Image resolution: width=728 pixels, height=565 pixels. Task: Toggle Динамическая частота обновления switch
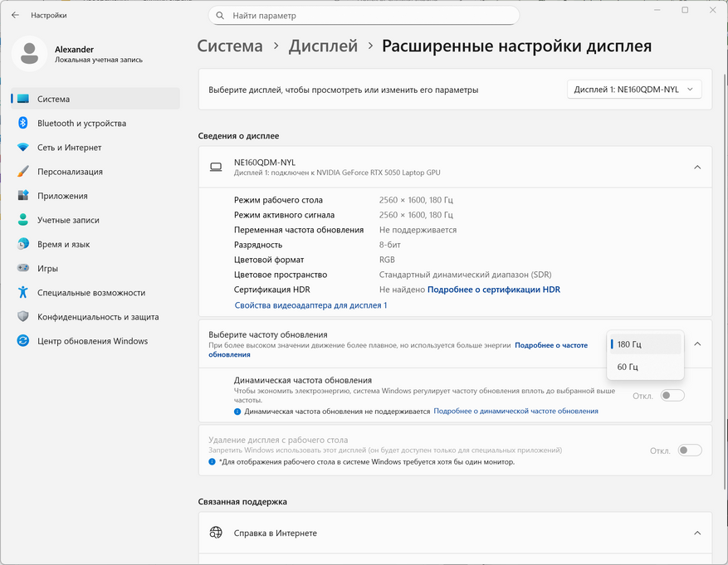[x=672, y=396]
